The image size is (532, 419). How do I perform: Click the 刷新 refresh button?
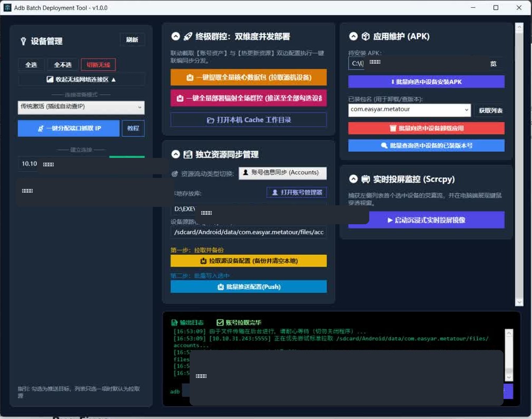coord(132,39)
